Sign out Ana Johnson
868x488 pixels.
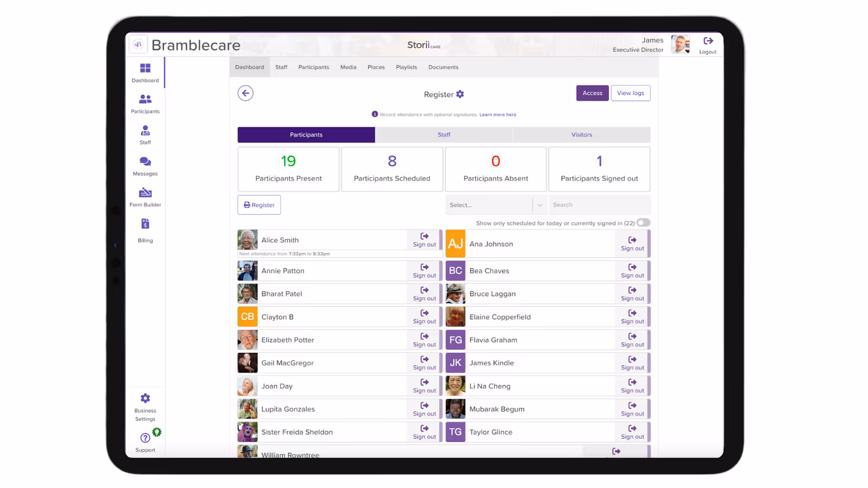tap(633, 243)
